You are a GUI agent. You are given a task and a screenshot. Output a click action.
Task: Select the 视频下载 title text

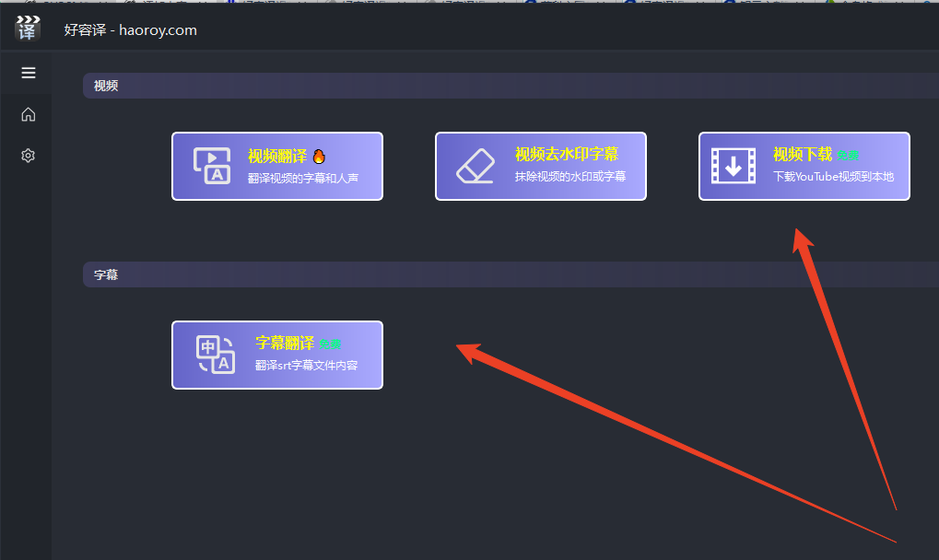point(802,154)
